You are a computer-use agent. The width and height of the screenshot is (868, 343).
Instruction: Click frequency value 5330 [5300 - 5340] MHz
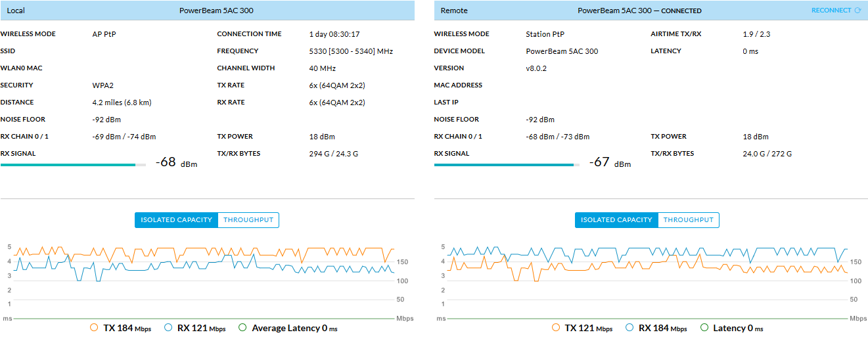click(x=351, y=51)
